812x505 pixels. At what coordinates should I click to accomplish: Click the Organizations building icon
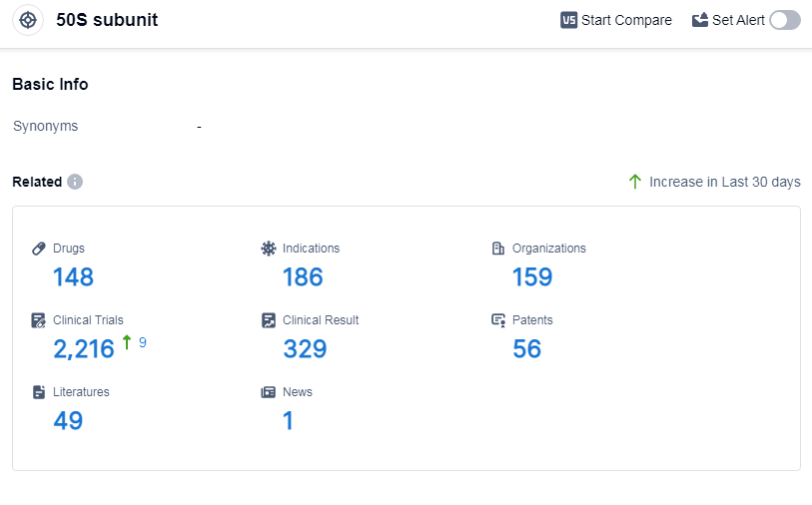click(498, 249)
